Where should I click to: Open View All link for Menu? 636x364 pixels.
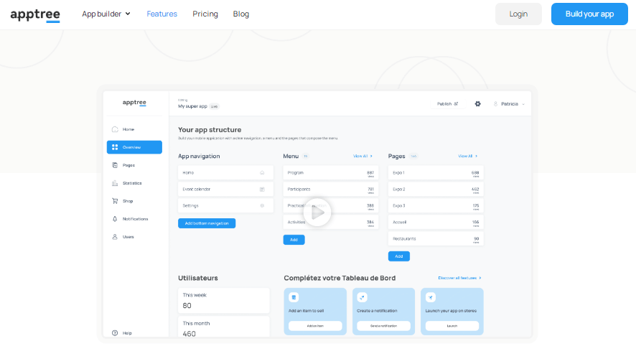click(x=363, y=157)
